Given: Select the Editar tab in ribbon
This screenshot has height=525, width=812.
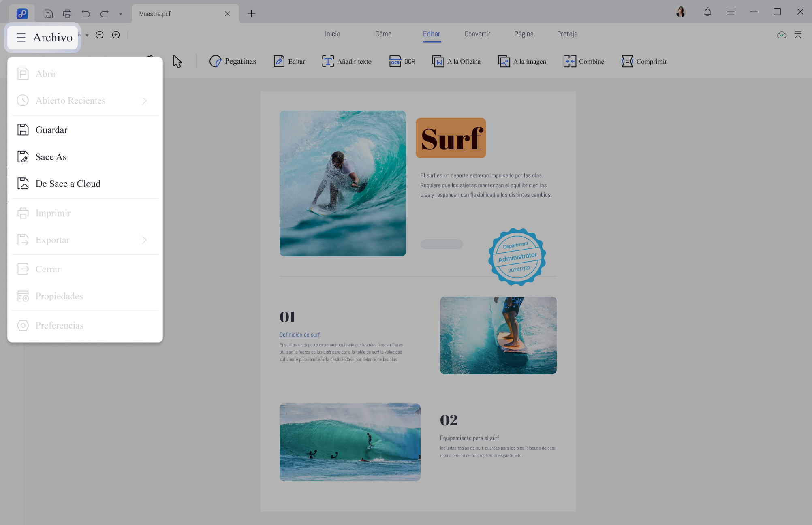Looking at the screenshot, I should [432, 34].
